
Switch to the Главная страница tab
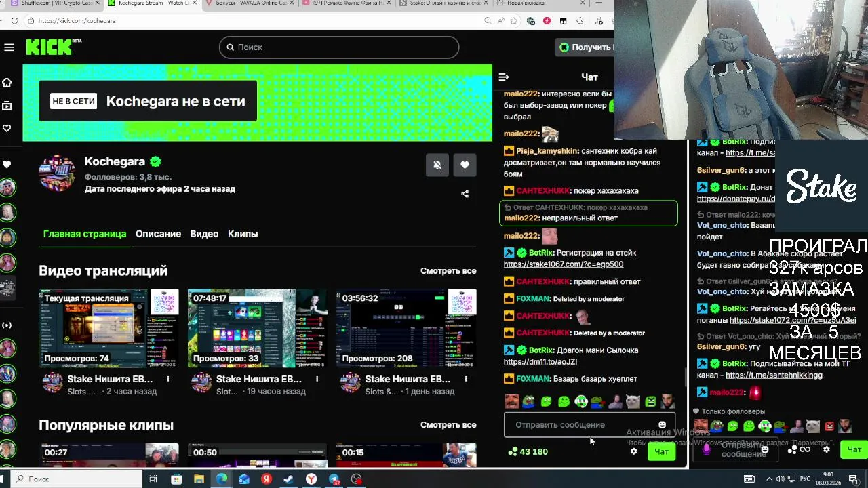85,234
